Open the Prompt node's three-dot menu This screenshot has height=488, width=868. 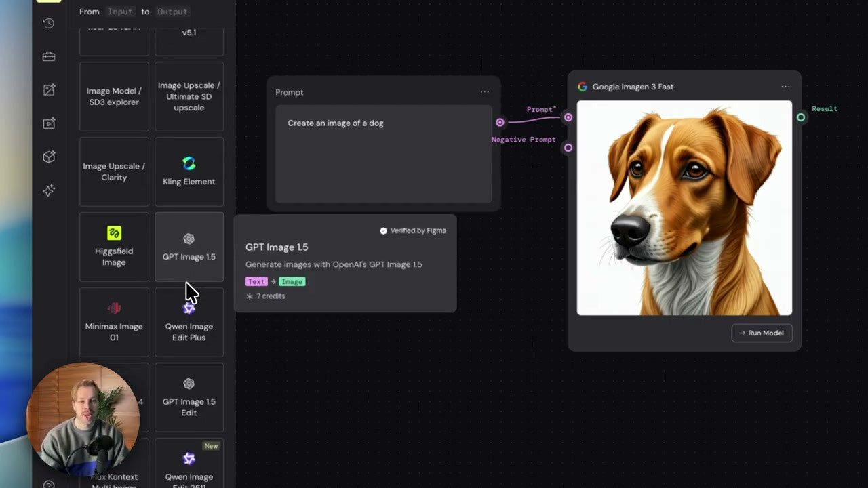484,92
